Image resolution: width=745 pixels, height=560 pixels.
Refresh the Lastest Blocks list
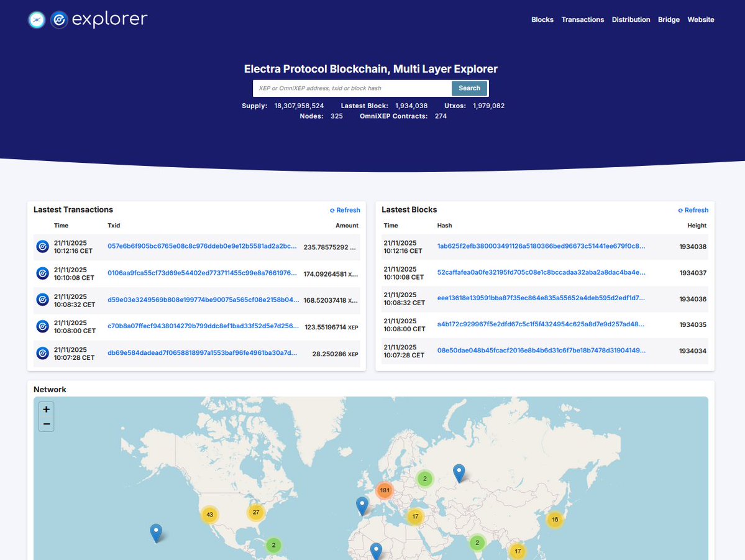[x=693, y=210]
